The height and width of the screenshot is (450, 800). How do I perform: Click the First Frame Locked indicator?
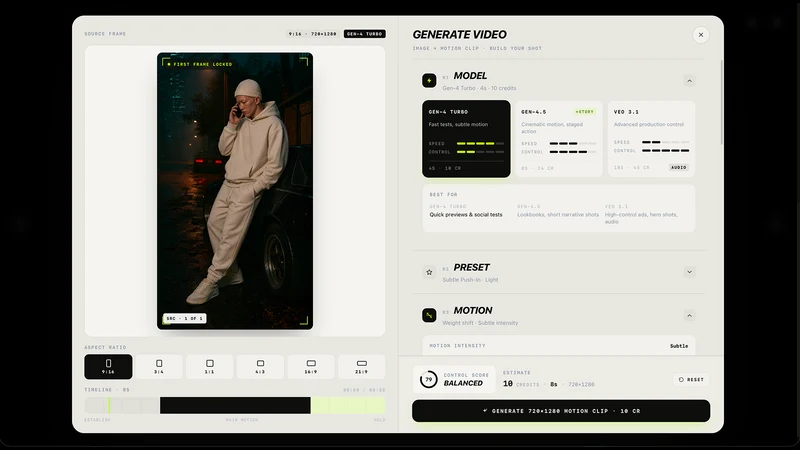199,64
